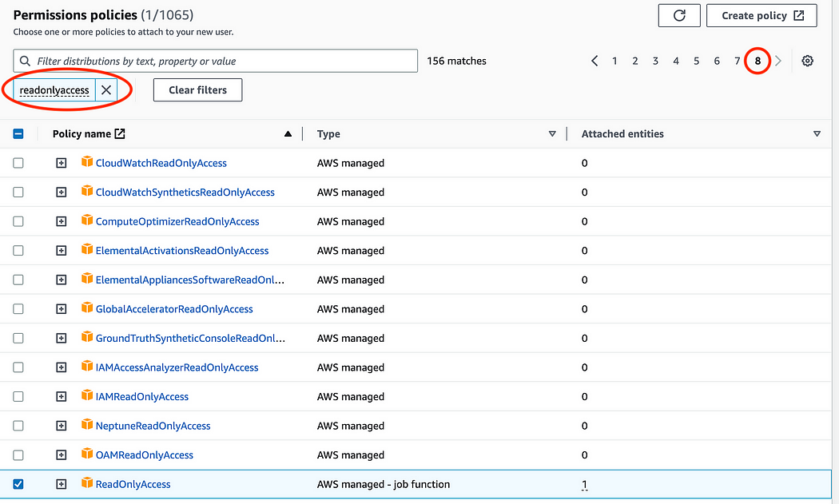This screenshot has height=504, width=839.
Task: Open the CloudWatchReadOnlyAccess policy link
Action: (161, 163)
